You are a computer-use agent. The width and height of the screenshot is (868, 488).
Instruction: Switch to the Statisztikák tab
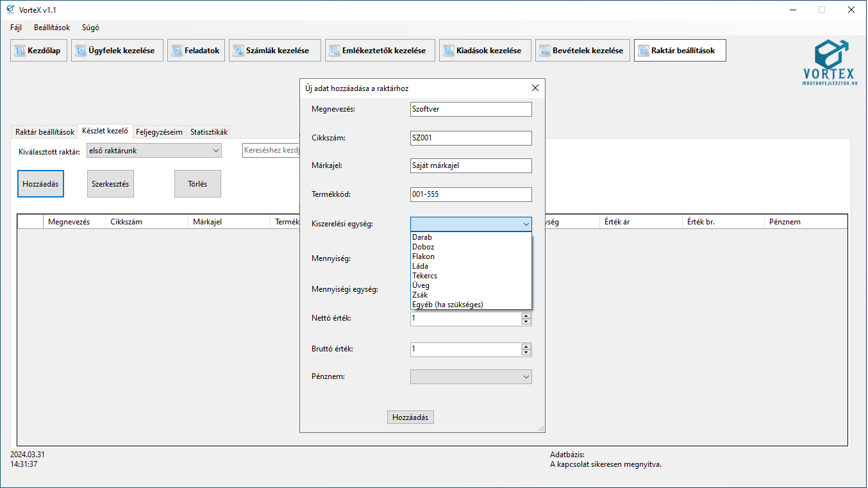coord(209,132)
